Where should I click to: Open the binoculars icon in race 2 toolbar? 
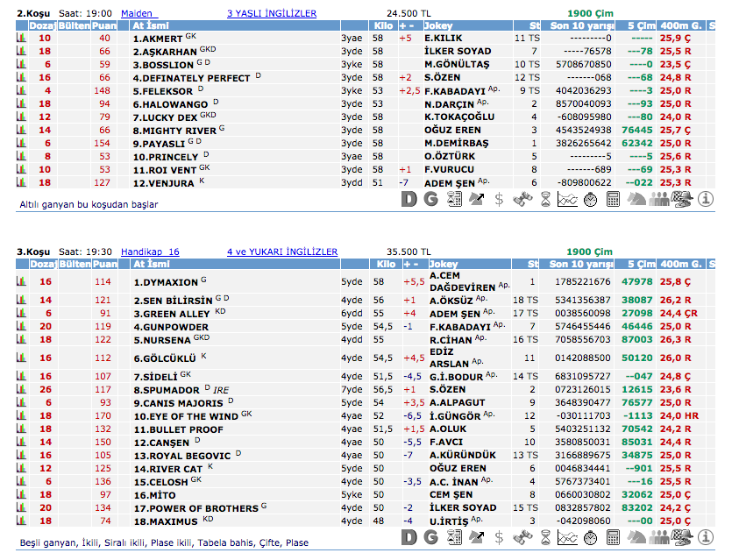[522, 199]
